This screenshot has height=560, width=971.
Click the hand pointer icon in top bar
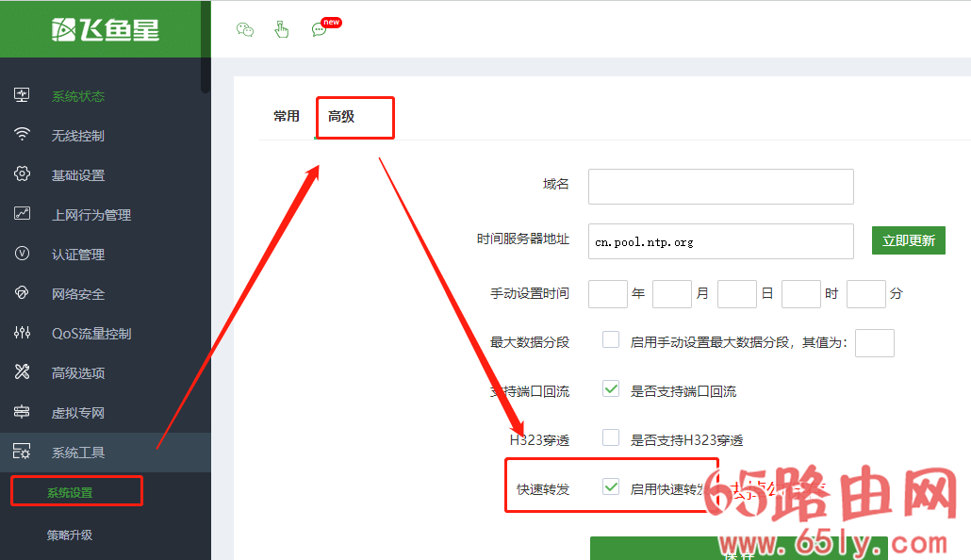(x=282, y=29)
